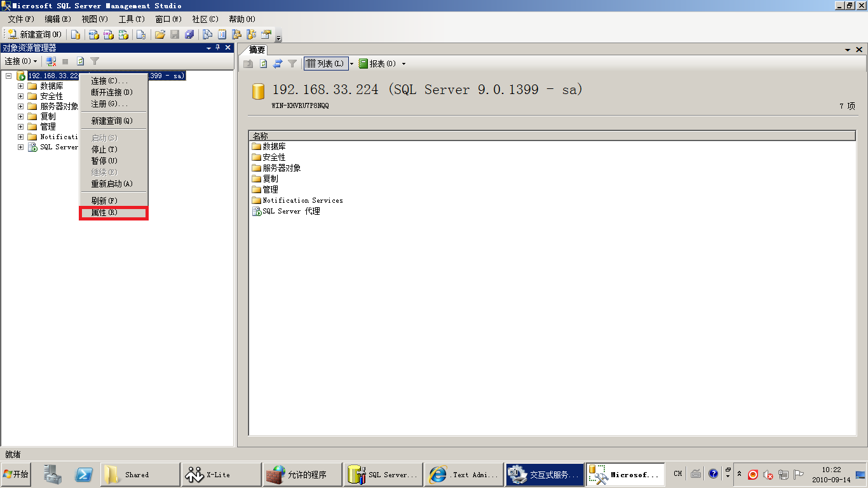Screen dimensions: 868x488
Task: Click the Refresh icon in Object Explorer toolbar
Action: [x=81, y=61]
